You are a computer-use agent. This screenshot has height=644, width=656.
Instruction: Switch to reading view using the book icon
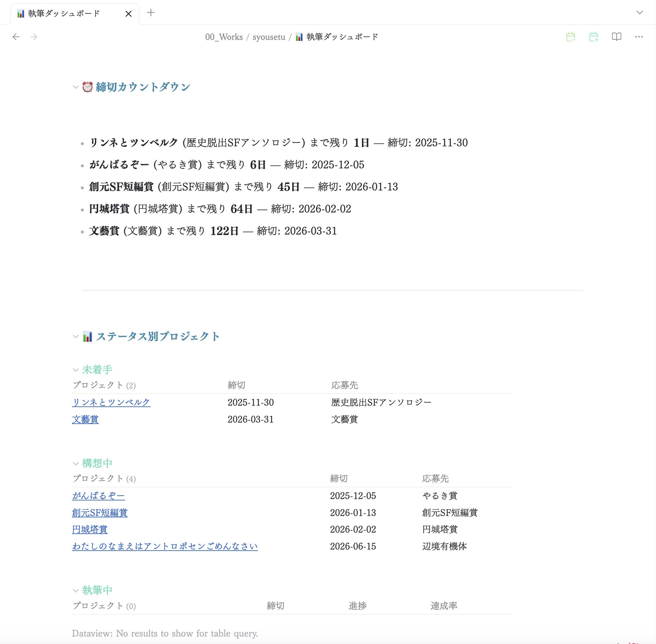[616, 37]
